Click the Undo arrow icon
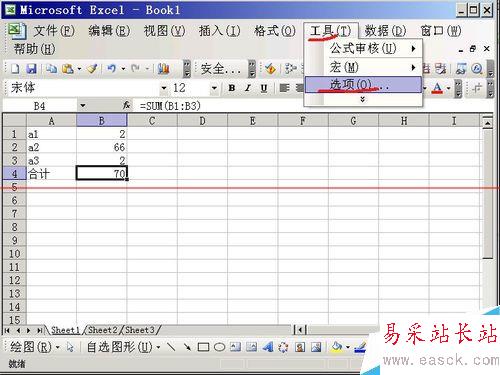This screenshot has width=500, height=375. [x=111, y=69]
